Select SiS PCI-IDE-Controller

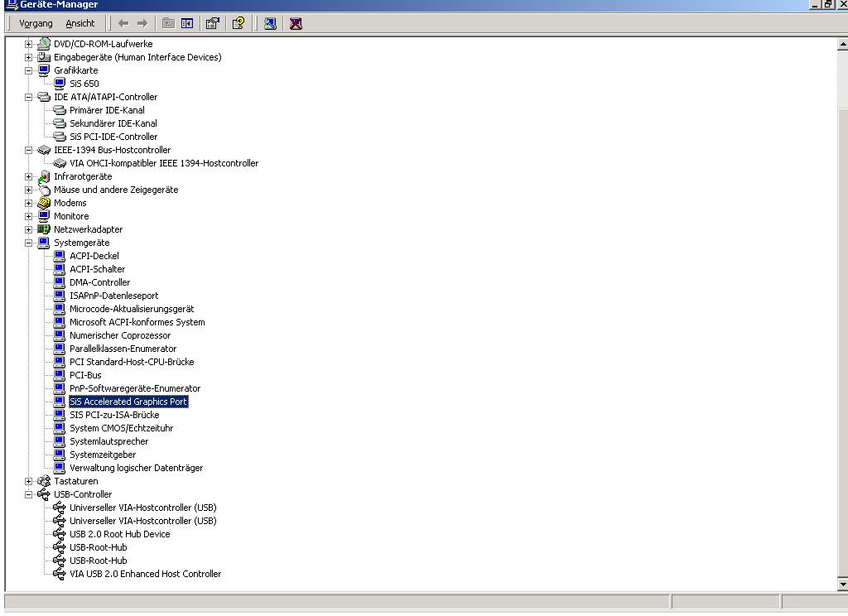[x=113, y=137]
